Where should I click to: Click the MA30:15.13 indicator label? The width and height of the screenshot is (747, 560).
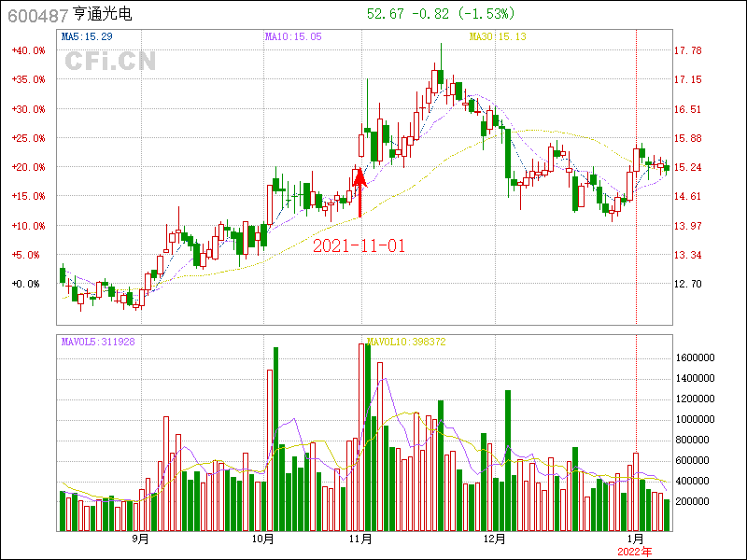498,36
